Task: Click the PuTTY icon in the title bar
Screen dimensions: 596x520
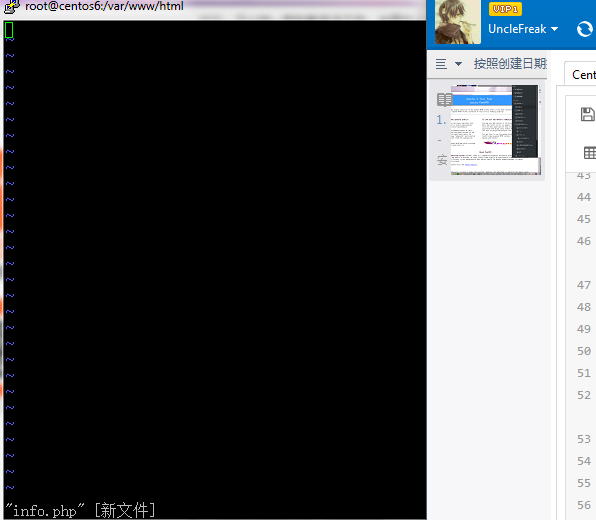Action: [11, 6]
